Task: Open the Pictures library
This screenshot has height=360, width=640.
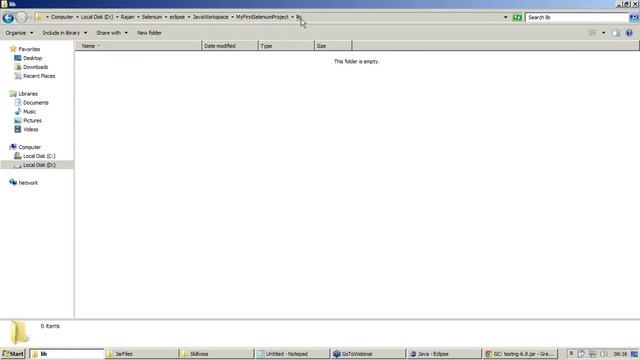Action: click(32, 120)
